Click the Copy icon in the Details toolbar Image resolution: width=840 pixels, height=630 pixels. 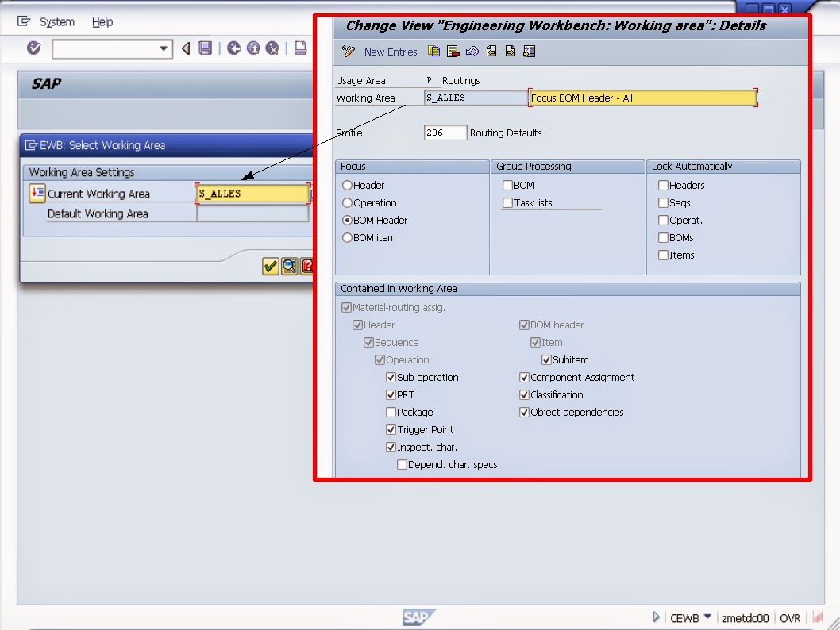433,52
